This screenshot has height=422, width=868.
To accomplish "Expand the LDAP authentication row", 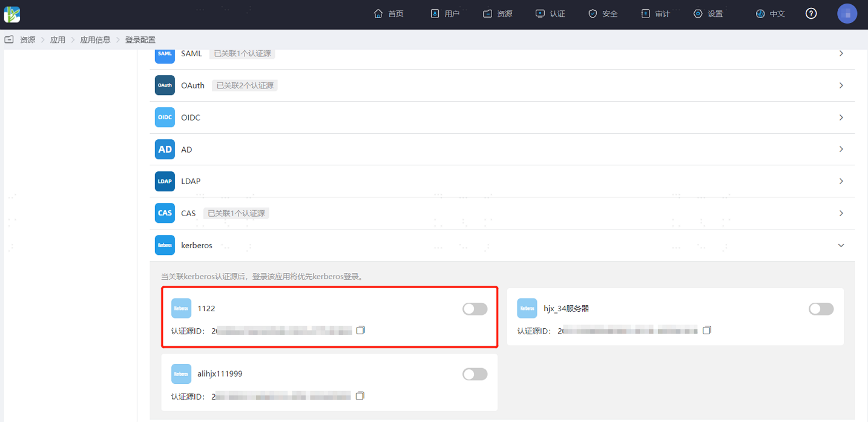I will (502, 181).
